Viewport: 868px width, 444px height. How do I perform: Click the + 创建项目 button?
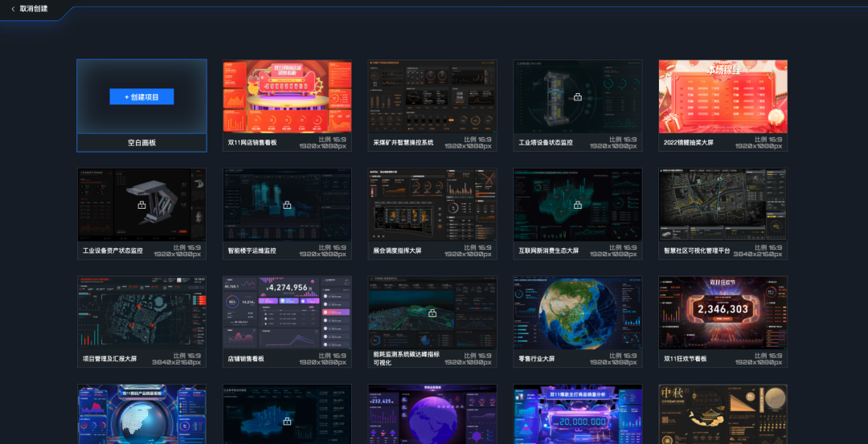[x=141, y=97]
